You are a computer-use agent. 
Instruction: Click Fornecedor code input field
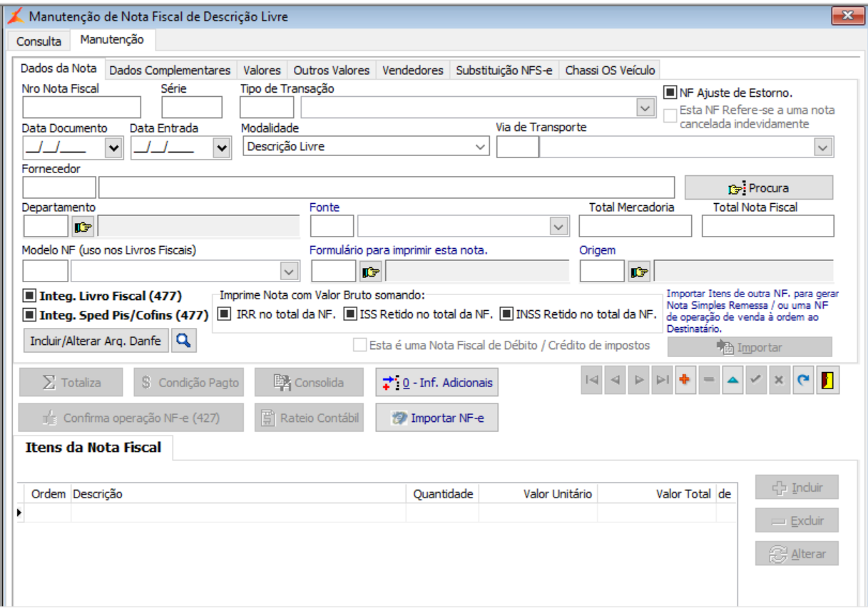[x=59, y=187]
